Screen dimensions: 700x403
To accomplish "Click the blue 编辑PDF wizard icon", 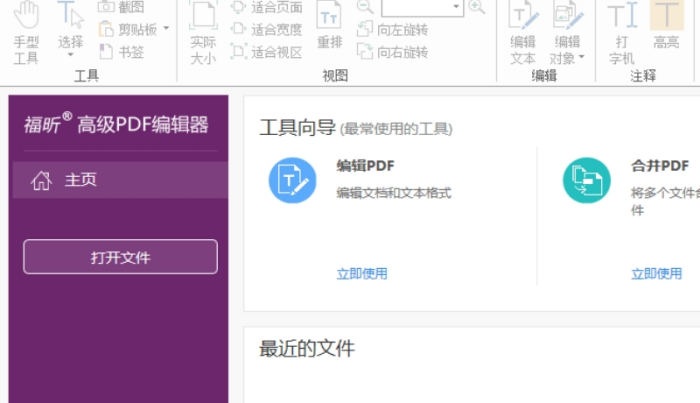I will point(292,180).
